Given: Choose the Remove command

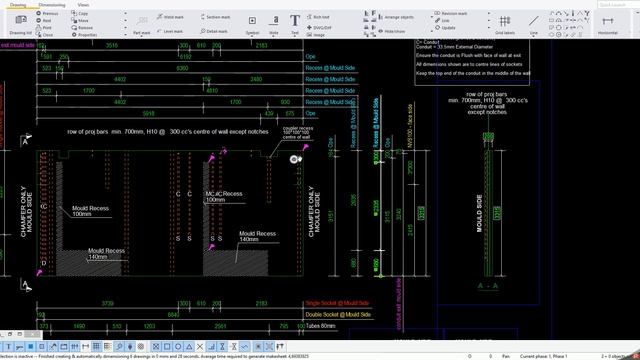Looking at the screenshot, I should [82, 28].
